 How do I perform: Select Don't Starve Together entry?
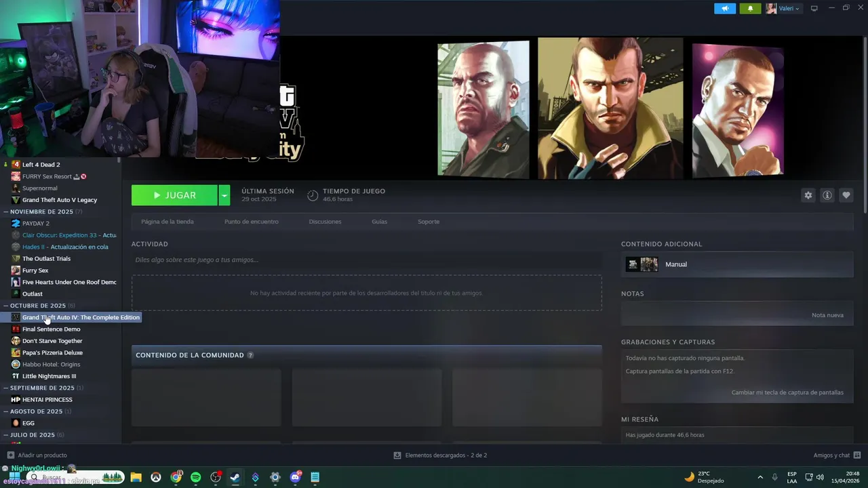[x=52, y=341]
